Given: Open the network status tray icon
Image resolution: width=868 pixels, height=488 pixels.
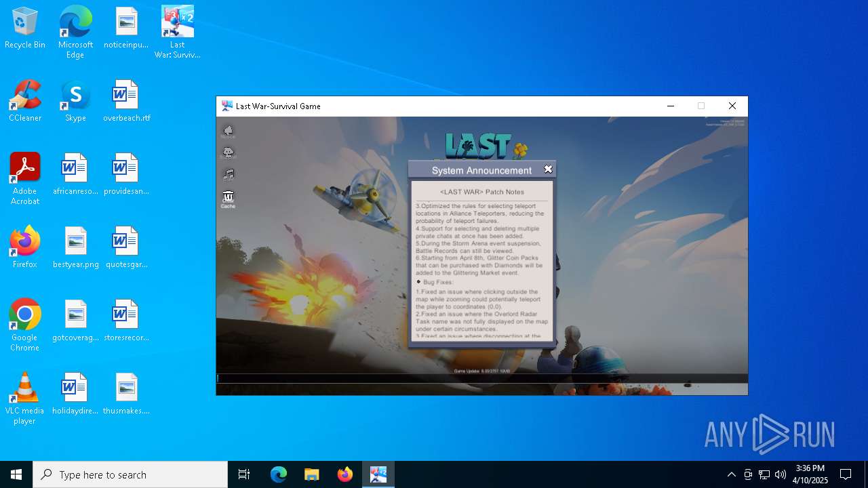Looking at the screenshot, I should click(764, 474).
